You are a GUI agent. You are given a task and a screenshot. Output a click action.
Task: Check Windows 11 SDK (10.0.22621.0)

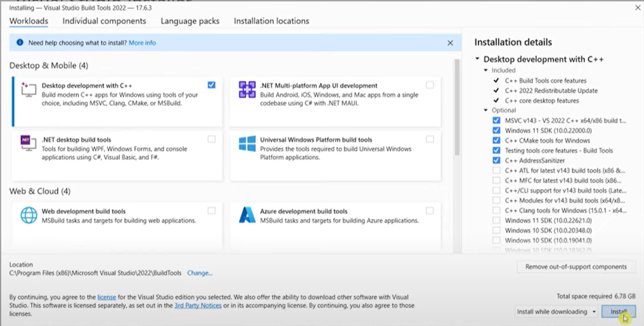click(496, 220)
